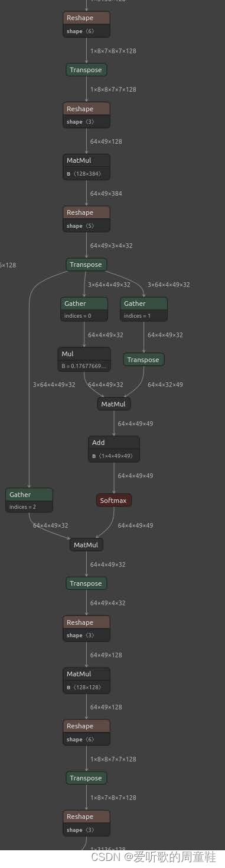Select the Add node header
Viewport: 225px width, 868px height.
[x=114, y=443]
